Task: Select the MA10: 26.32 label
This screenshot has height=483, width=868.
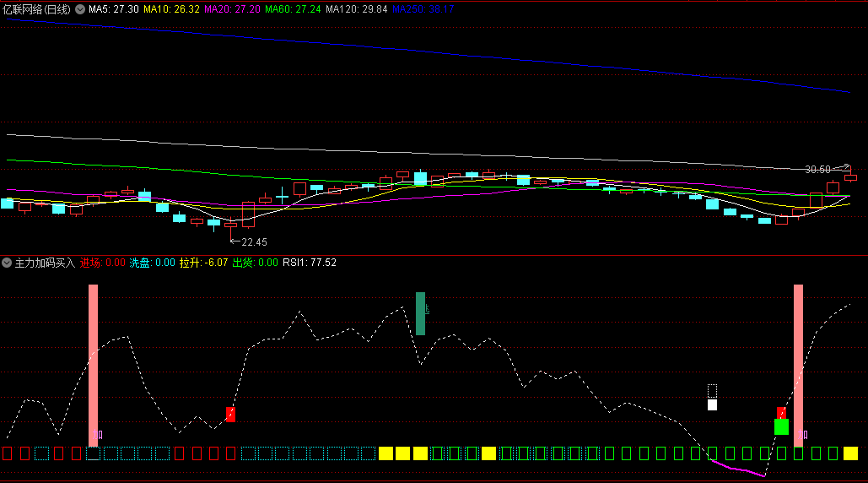Action: click(x=171, y=9)
